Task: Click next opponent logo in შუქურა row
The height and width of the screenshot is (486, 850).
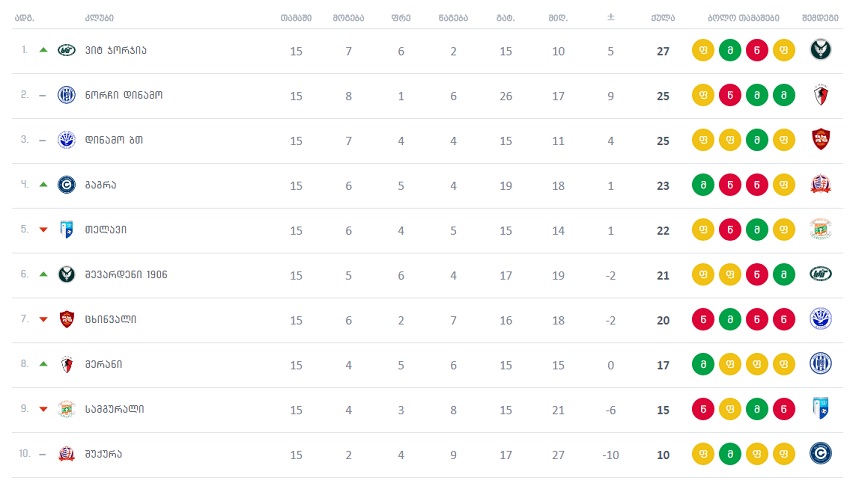Action: point(821,453)
